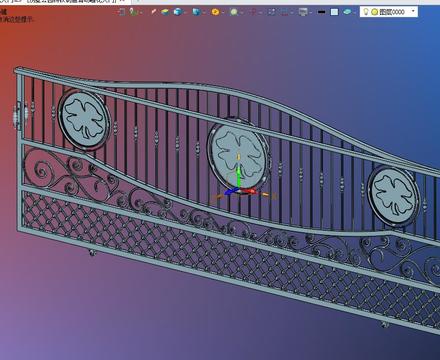
Task: Click the green magnifier zoom icon
Action: [234, 12]
